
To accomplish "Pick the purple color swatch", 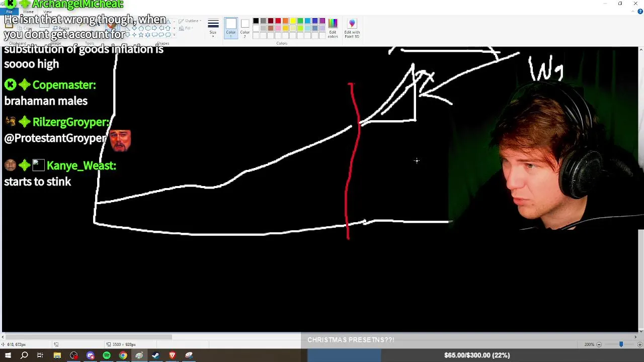I will (323, 21).
